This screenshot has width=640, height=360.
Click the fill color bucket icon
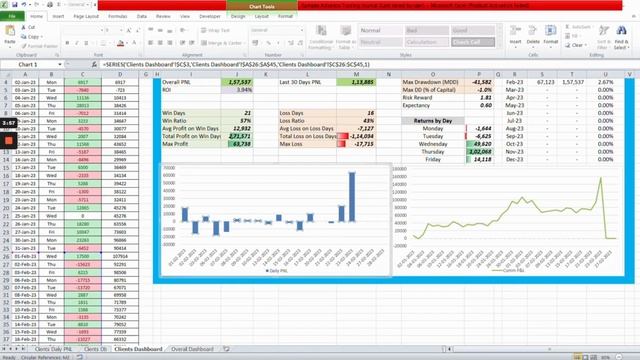coord(120,43)
